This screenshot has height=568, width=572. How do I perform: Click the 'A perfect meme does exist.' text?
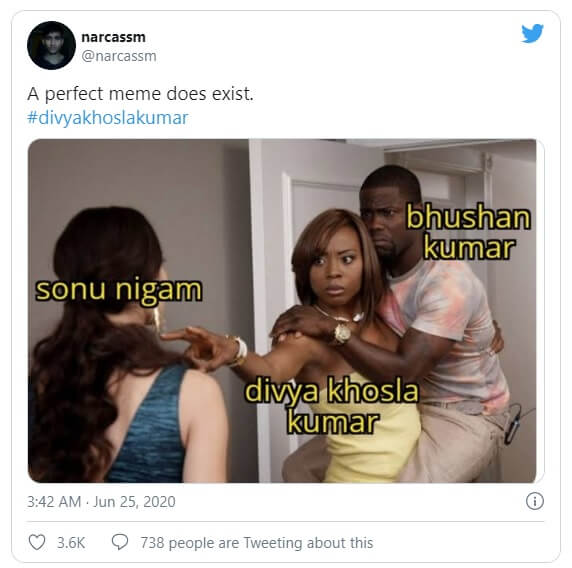140,94
